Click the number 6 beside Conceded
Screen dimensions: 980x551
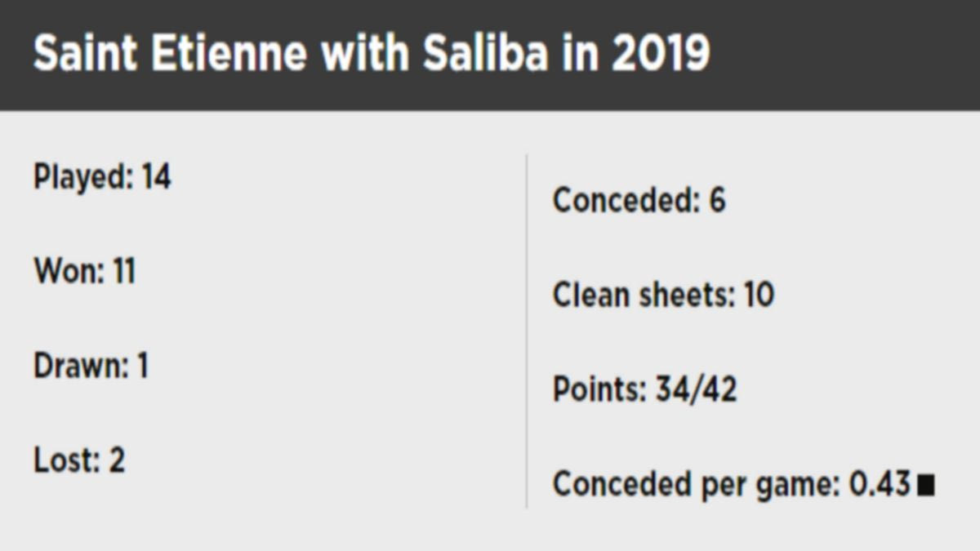click(717, 201)
